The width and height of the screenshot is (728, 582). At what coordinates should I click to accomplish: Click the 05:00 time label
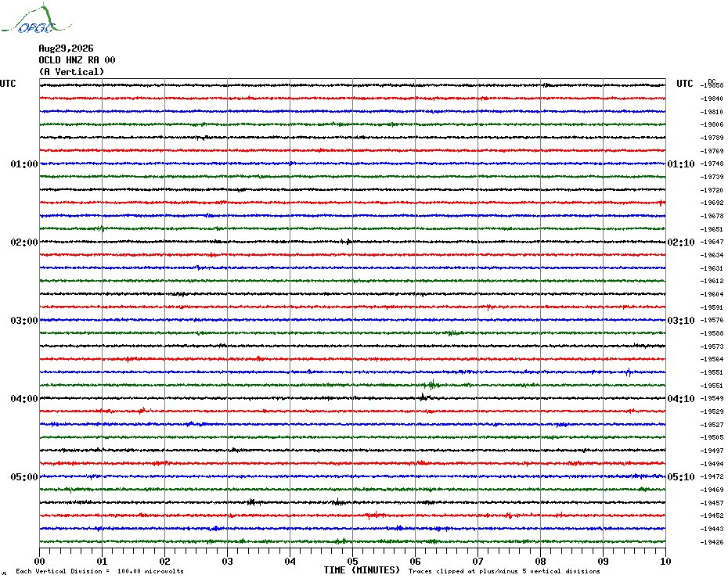point(24,476)
